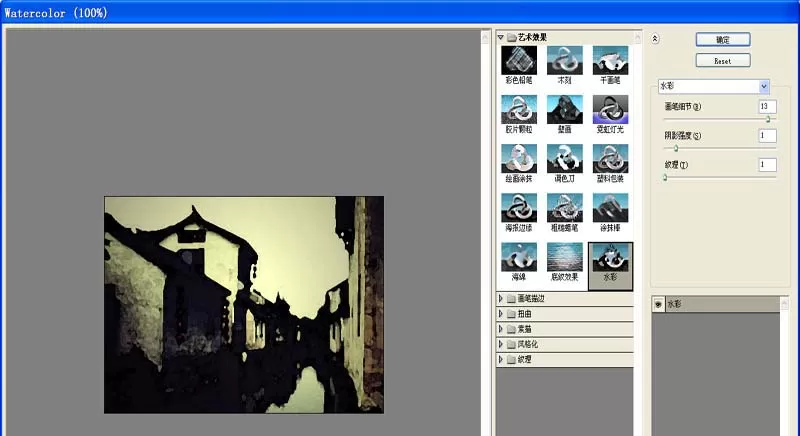Screen dimensions: 800x436
Task: Expand the 画笔描边 (Brush Strokes) folder
Action: point(501,298)
